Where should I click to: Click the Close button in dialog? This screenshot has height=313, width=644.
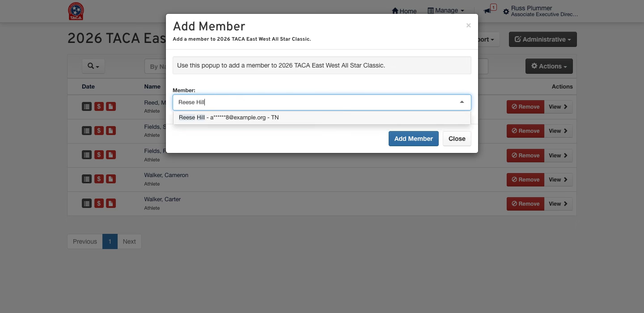(457, 139)
